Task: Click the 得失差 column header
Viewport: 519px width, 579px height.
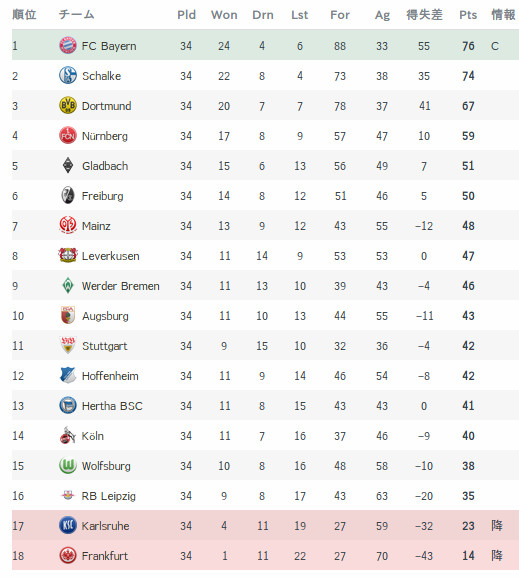Action: tap(424, 15)
